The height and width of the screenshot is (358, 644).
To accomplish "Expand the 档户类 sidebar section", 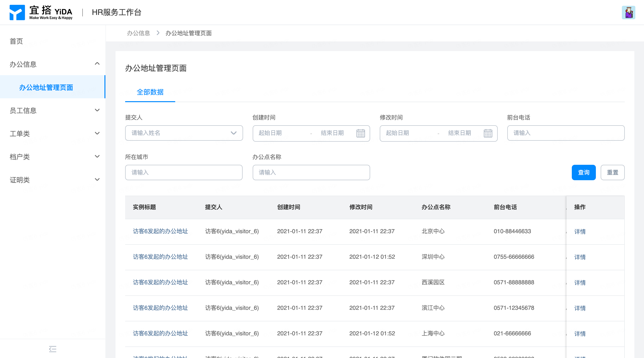I will pos(97,156).
